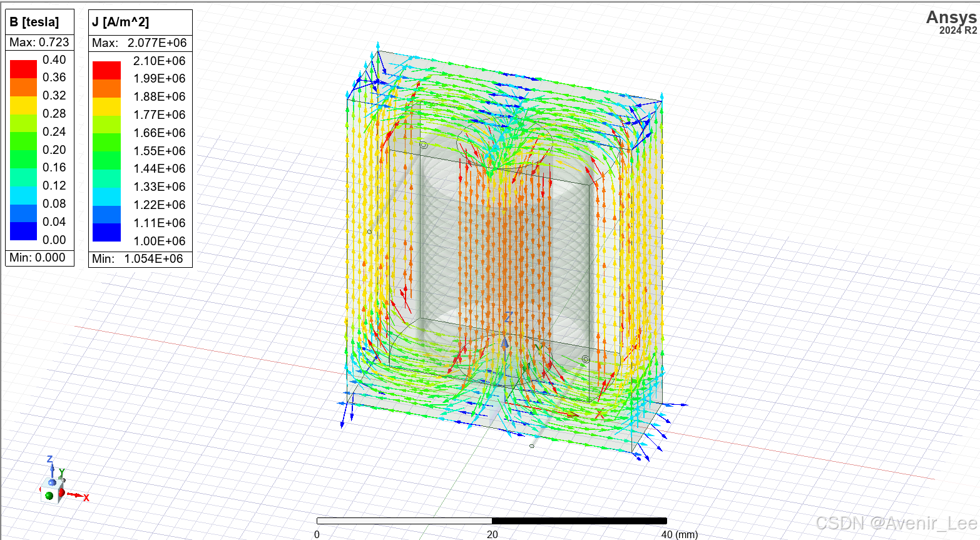Click the 1.55E+06 label in J legend
Screen dimensions: 980x540
[x=160, y=151]
